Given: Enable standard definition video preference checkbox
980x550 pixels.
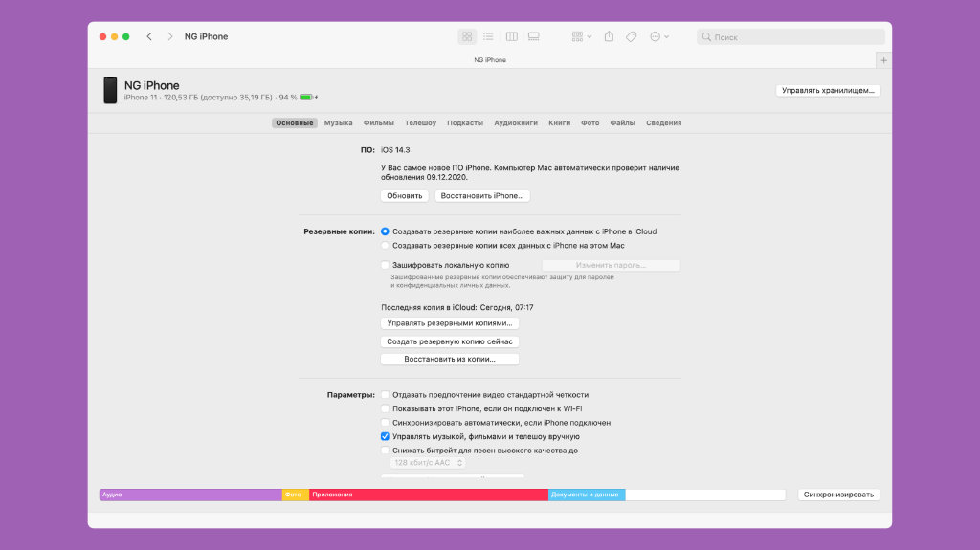Looking at the screenshot, I should pyautogui.click(x=385, y=395).
